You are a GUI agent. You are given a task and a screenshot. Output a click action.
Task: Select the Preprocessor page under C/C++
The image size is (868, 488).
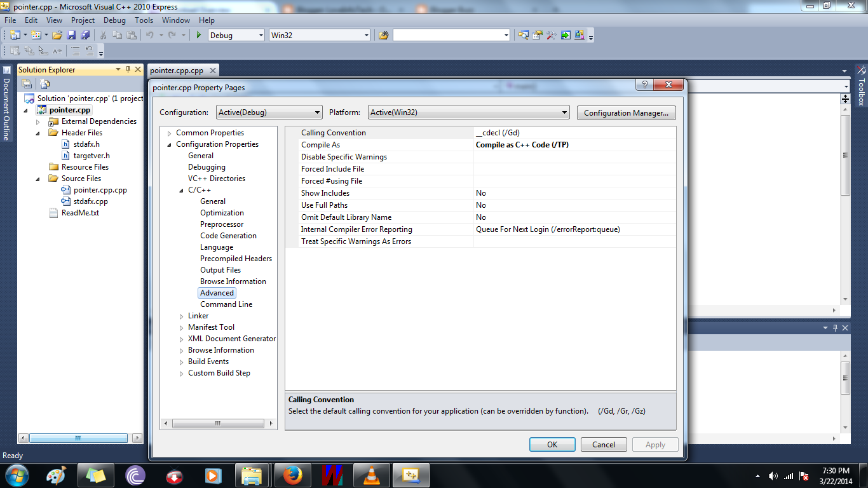(222, 224)
